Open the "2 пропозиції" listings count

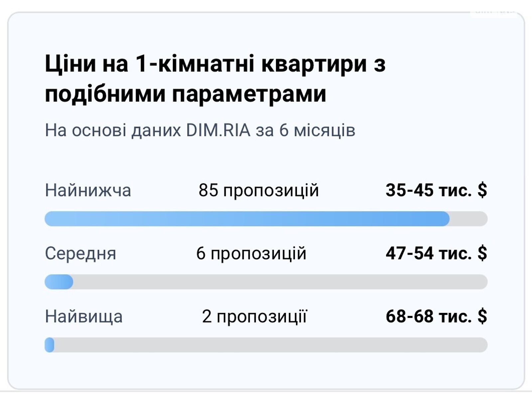(x=254, y=316)
